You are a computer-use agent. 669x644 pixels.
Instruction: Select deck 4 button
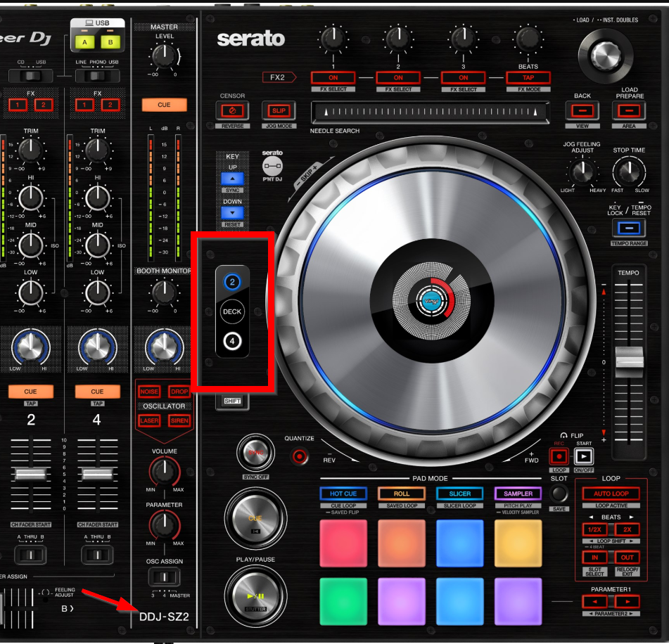[232, 341]
